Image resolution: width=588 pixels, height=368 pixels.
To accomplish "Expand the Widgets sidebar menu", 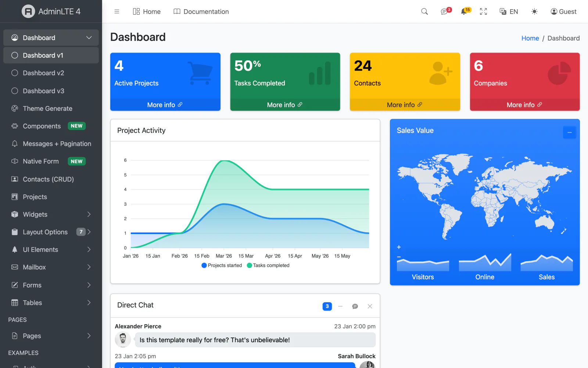I will (x=51, y=215).
